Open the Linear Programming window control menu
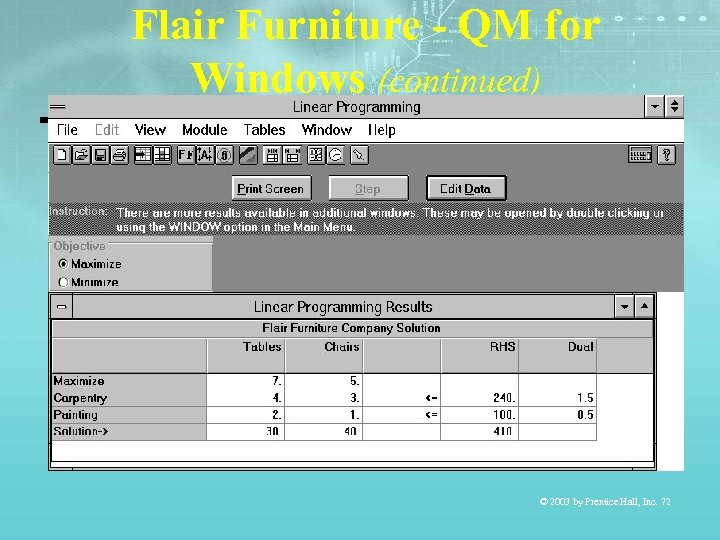Viewport: 720px width, 540px height. point(58,107)
